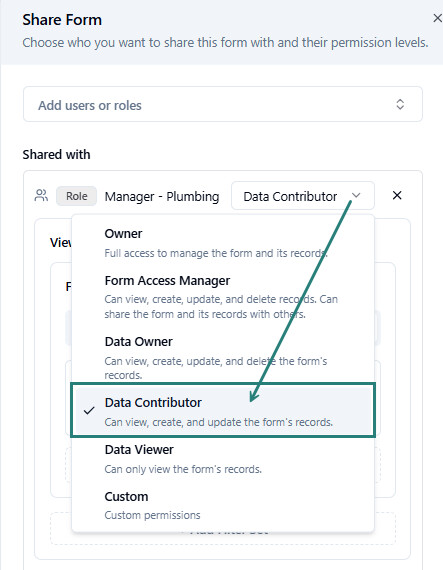
Task: Pick the Data Contributor option
Action: [x=223, y=410]
